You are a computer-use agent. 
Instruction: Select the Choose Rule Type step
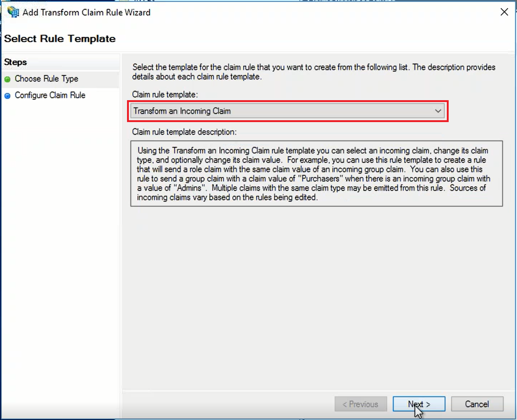pyautogui.click(x=46, y=79)
